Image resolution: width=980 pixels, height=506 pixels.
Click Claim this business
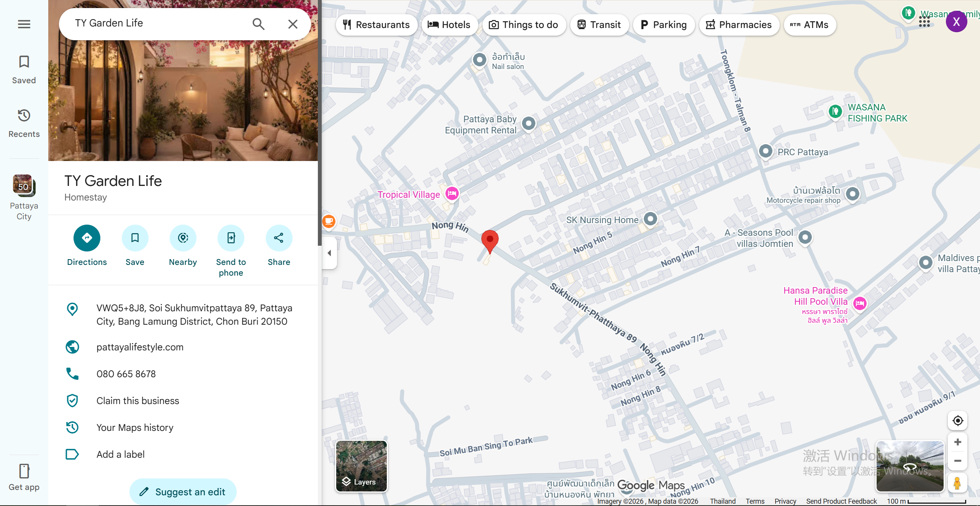183,401
